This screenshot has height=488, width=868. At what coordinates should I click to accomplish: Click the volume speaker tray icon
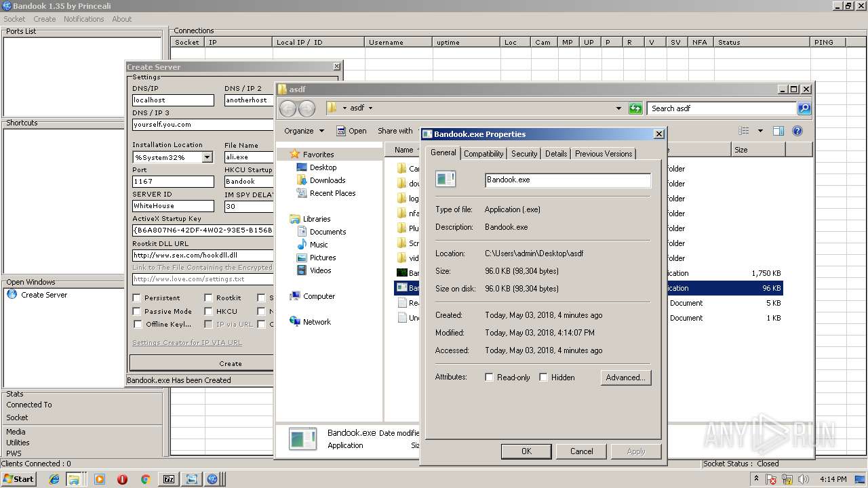point(802,479)
